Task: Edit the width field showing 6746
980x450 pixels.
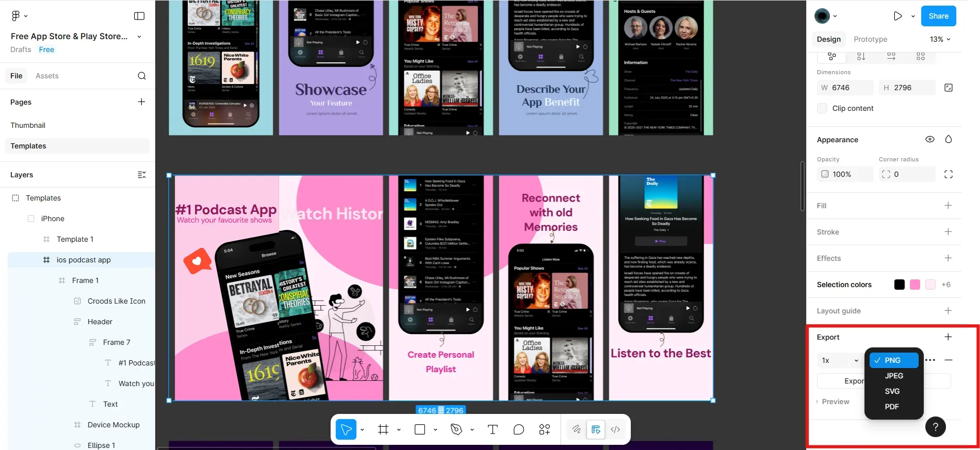Action: pos(845,88)
